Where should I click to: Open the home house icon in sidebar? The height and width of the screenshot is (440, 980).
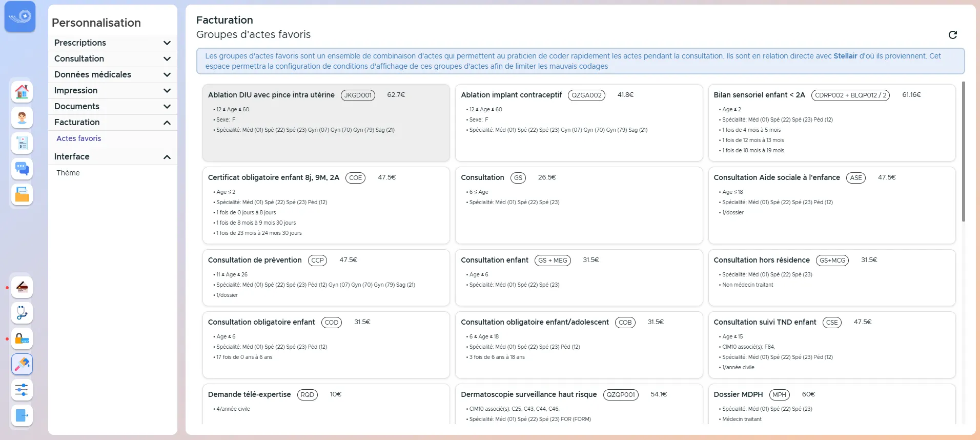[22, 92]
